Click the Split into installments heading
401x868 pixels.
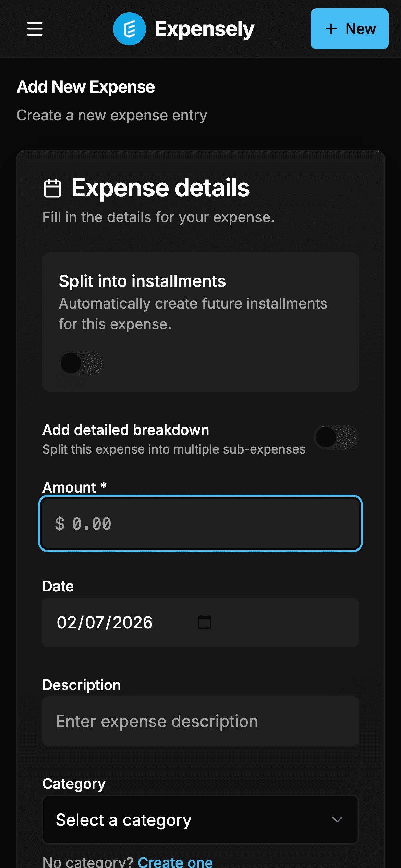tap(142, 281)
